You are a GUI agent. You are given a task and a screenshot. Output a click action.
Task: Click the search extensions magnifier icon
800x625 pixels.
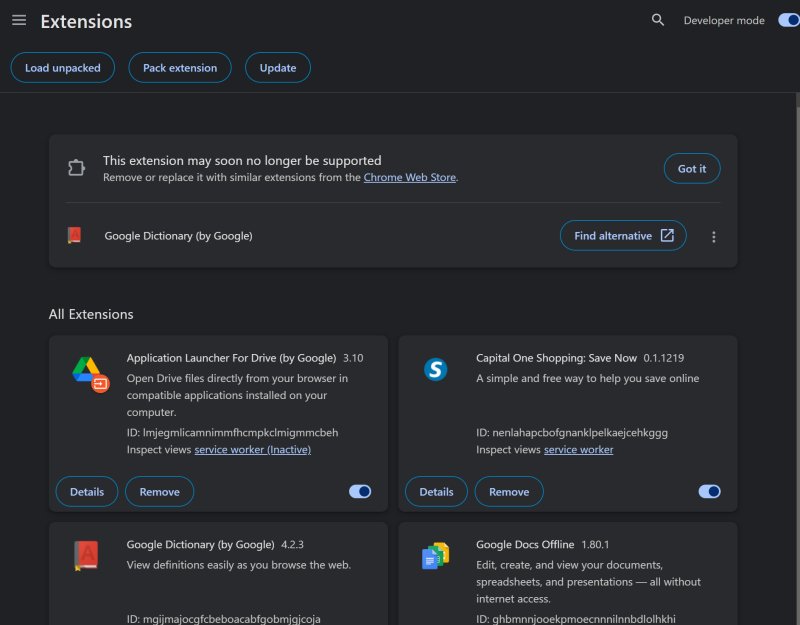tap(658, 20)
